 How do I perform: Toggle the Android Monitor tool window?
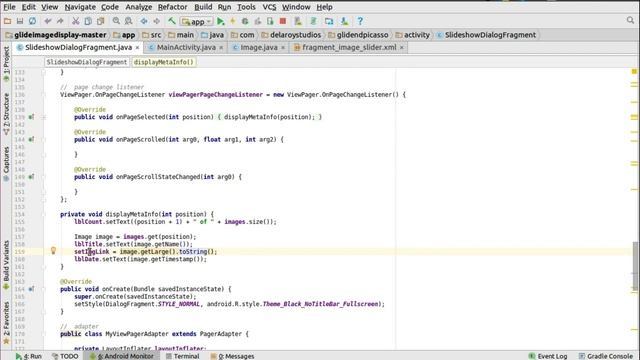[121, 356]
